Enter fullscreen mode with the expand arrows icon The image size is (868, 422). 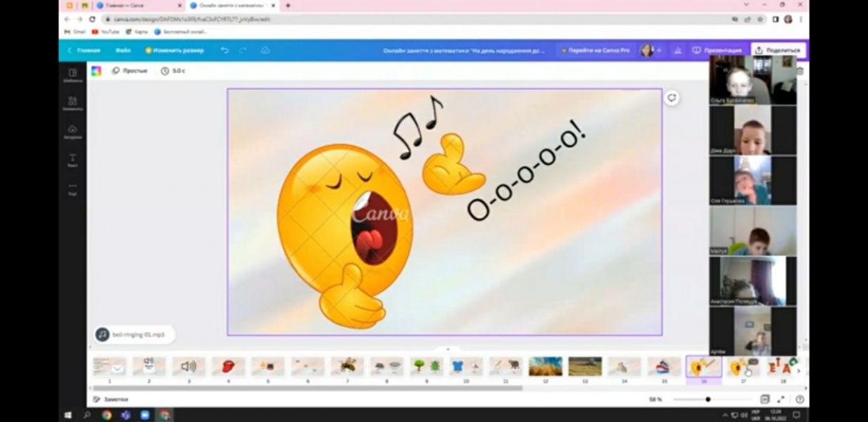click(781, 399)
